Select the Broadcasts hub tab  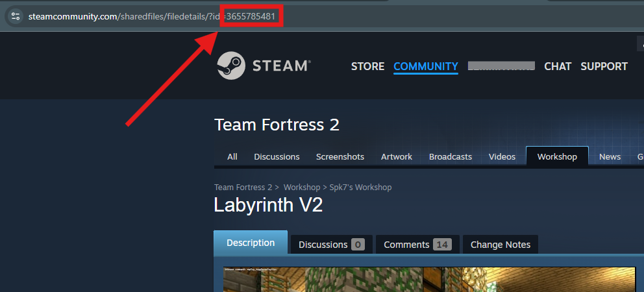(451, 156)
